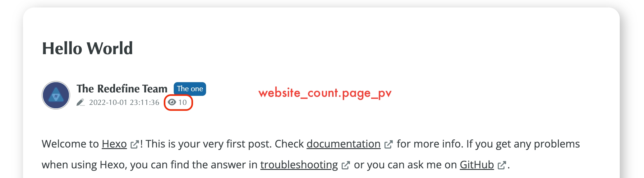The image size is (644, 178).
Task: Click the 2022-10-01 23:11:36 post date
Action: tap(124, 102)
